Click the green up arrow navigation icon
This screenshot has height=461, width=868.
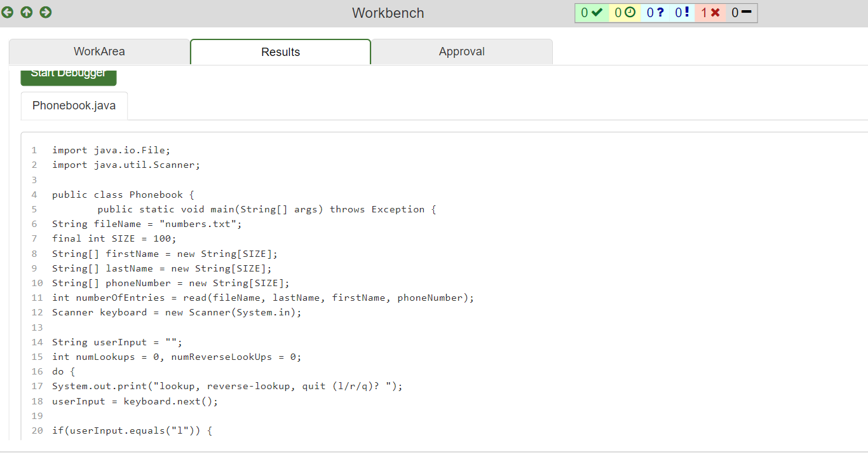26,12
